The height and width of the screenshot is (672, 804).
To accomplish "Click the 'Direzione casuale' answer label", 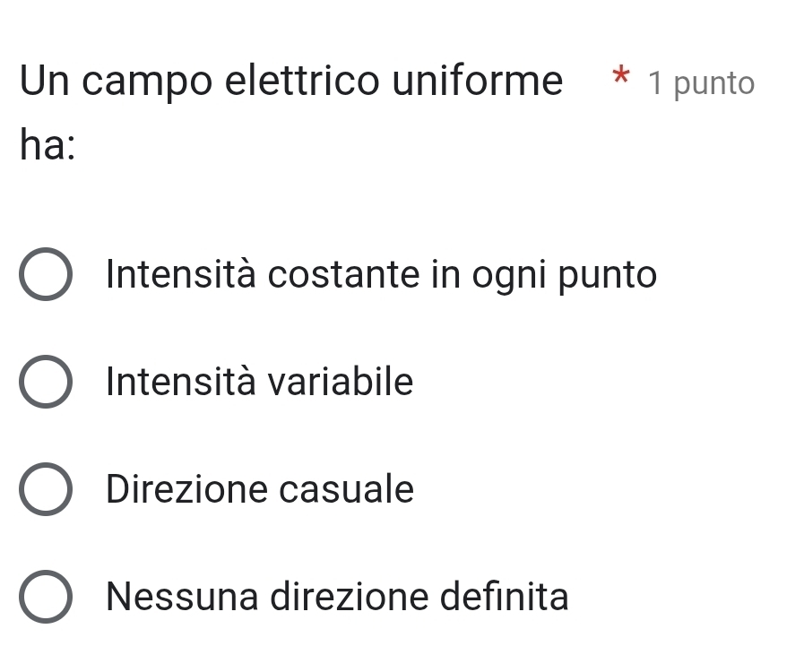I will 260,490.
